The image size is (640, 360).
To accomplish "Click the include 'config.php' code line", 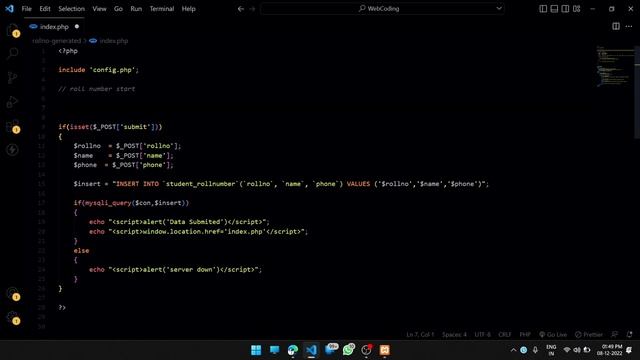I will (98, 70).
